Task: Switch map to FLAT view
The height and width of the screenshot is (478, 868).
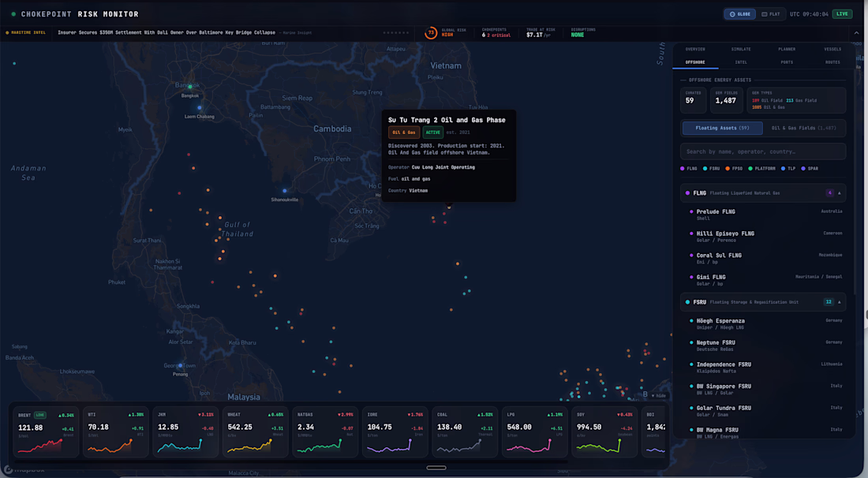Action: (771, 14)
